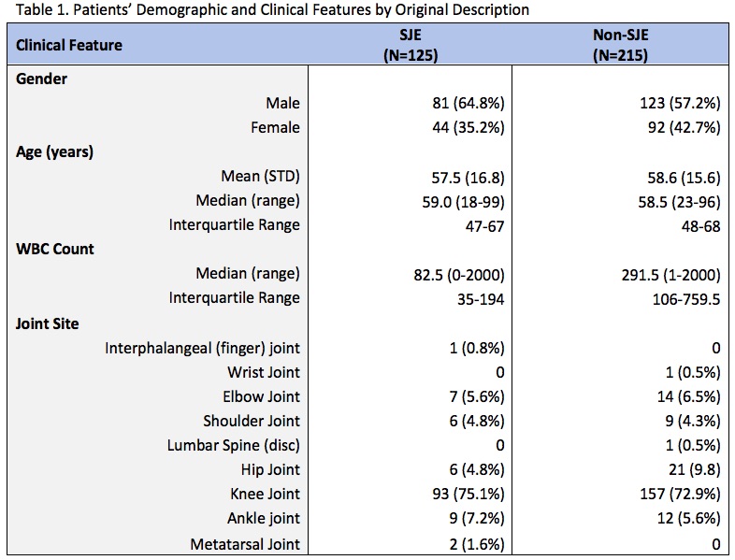Click the "Metatarsal Joint" row label
Screen dimensions: 735x560
(246, 543)
